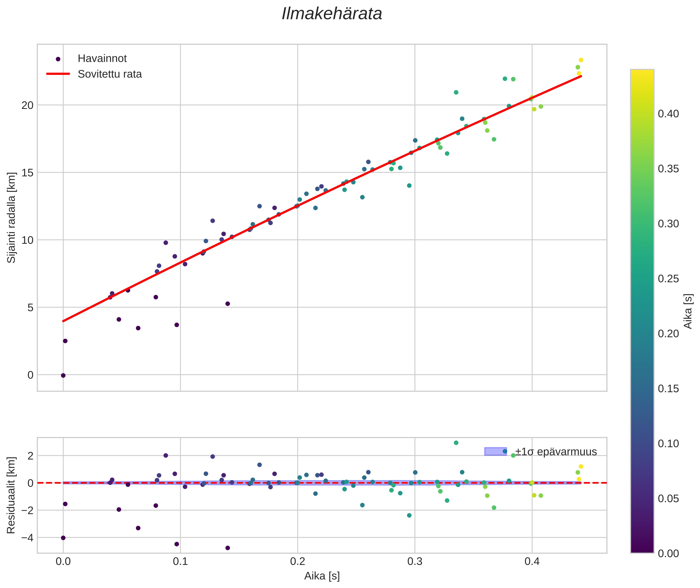
Task: Click the 0.40 tick on the colorbar
Action: [x=668, y=114]
